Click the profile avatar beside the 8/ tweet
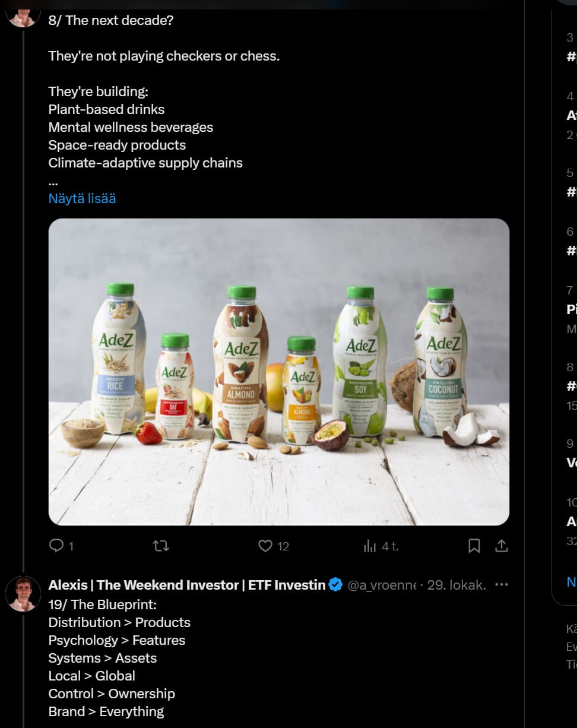 coord(23,13)
